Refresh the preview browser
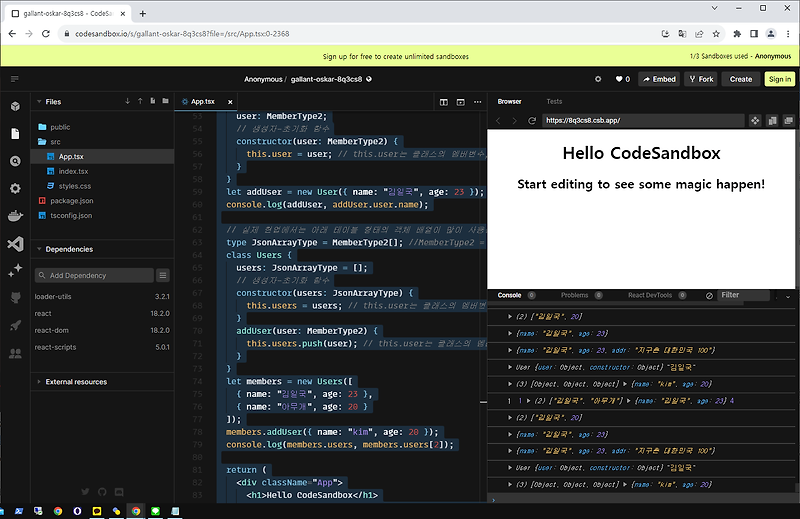 (532, 120)
